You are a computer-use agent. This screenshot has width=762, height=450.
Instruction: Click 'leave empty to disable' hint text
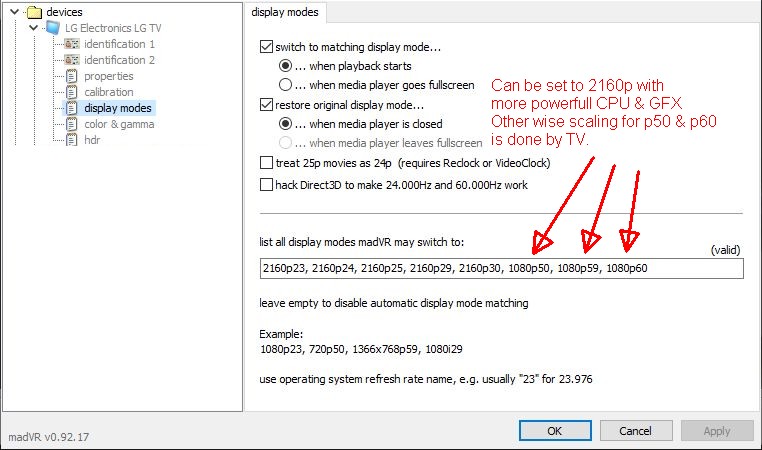click(x=394, y=303)
